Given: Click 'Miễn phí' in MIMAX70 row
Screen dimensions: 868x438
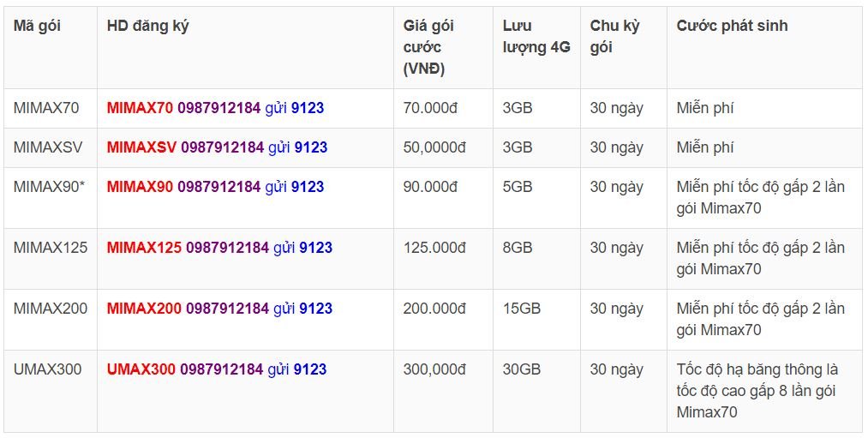Looking at the screenshot, I should (x=705, y=108).
